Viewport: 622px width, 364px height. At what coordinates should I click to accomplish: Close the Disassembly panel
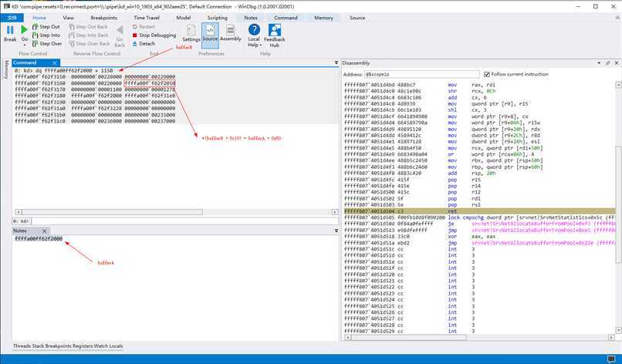pos(617,63)
